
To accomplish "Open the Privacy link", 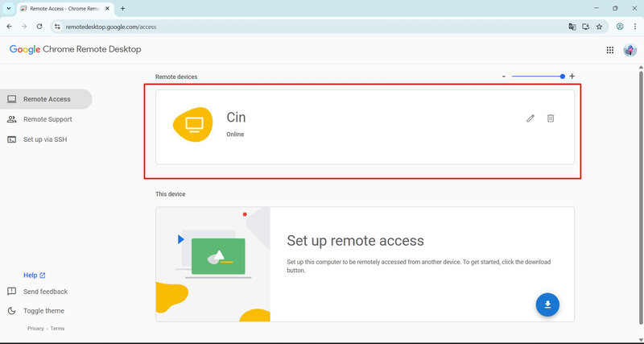I will coord(35,329).
